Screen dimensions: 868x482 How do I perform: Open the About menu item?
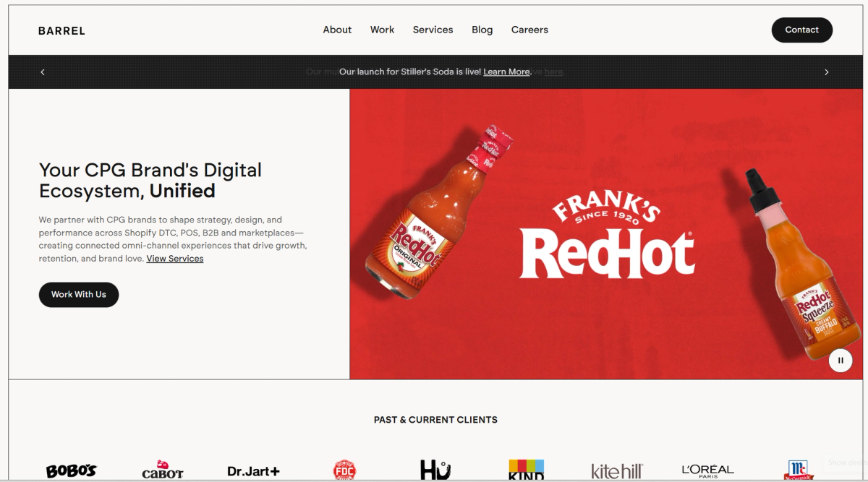[x=337, y=30]
